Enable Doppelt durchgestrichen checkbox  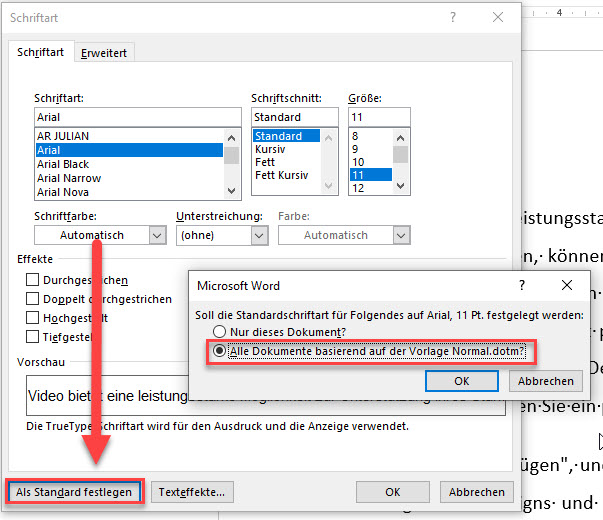tap(33, 298)
